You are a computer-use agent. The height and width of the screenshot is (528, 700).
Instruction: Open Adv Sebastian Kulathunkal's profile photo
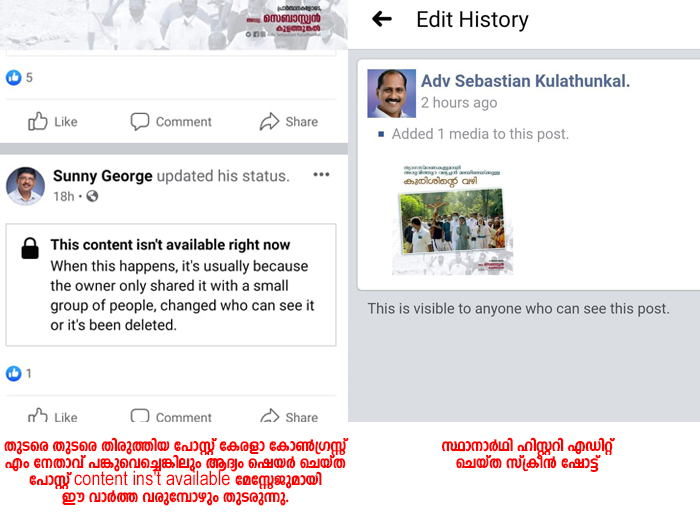[392, 93]
